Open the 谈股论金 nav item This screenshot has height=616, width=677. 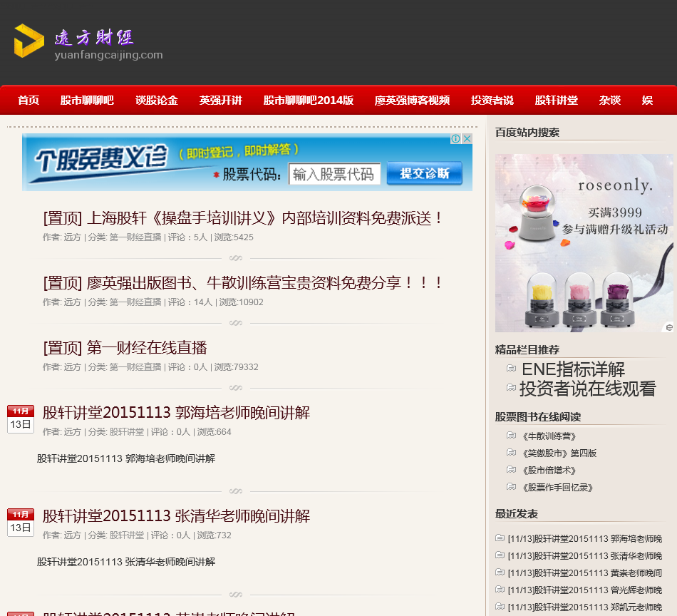[x=156, y=101]
